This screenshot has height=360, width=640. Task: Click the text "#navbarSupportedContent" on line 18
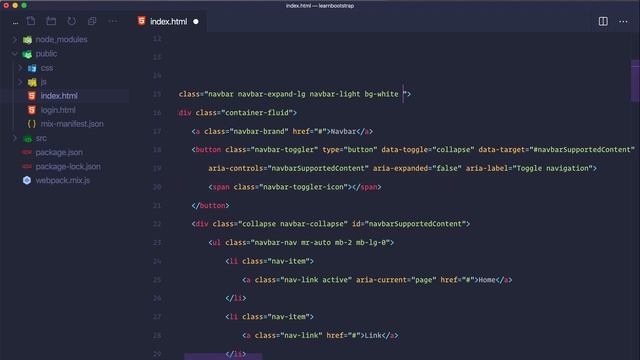pyautogui.click(x=582, y=150)
